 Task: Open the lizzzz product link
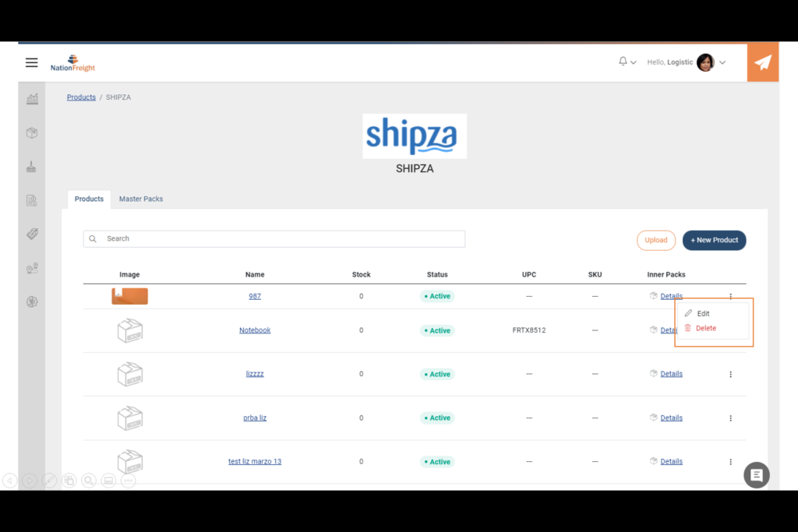point(255,374)
